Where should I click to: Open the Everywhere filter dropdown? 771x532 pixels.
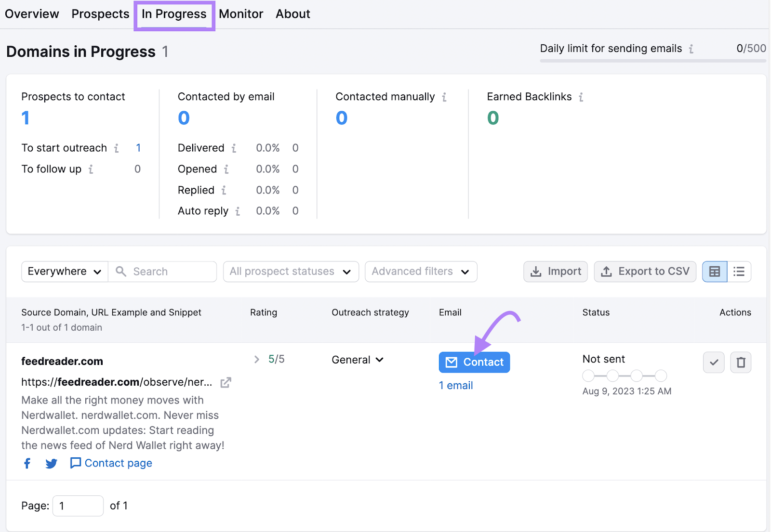pos(64,271)
